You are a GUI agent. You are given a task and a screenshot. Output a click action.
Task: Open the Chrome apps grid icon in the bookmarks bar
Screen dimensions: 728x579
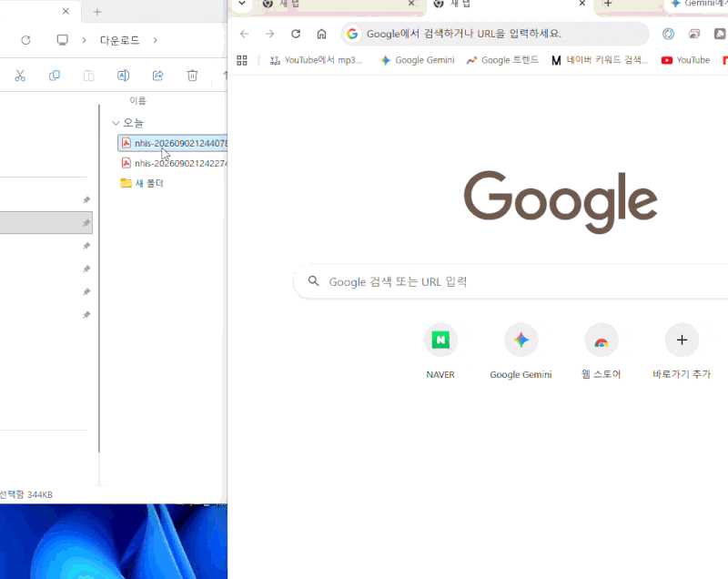click(x=242, y=60)
